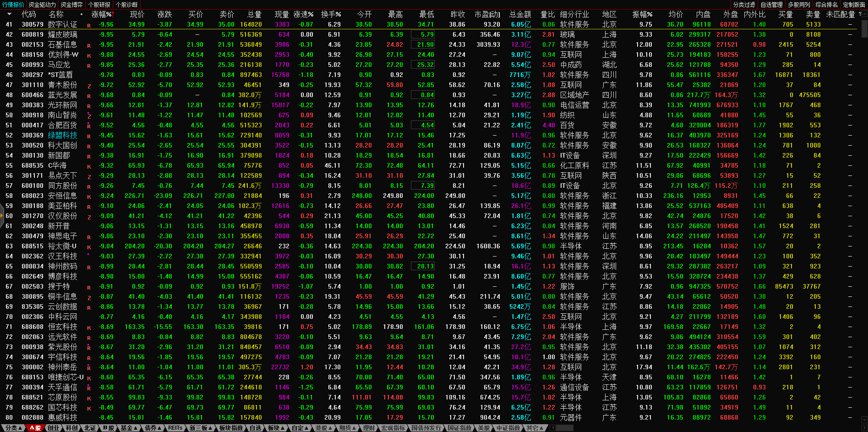Open the column menu triangle beside 代码 header
Screen dimensions: 868x432
click(x=10, y=15)
